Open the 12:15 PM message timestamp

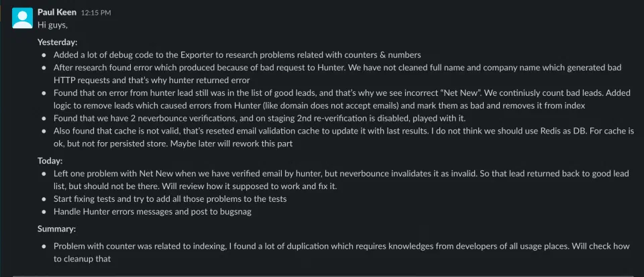[x=96, y=13]
